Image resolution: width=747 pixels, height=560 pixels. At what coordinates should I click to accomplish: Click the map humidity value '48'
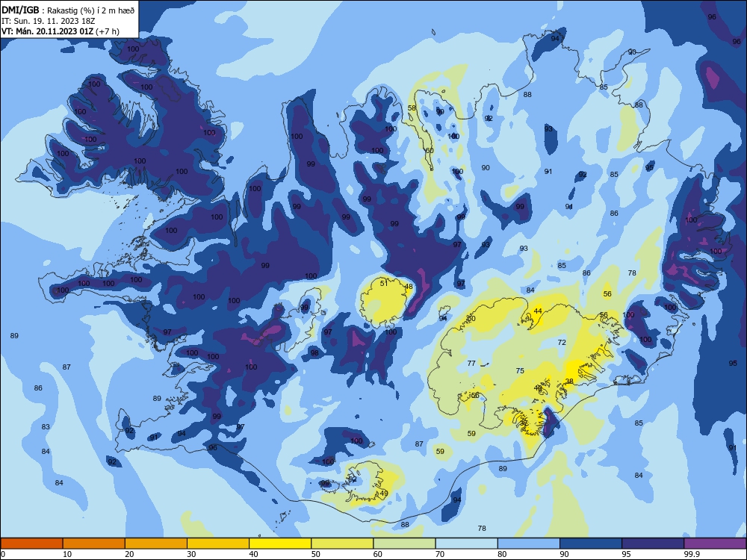(409, 286)
